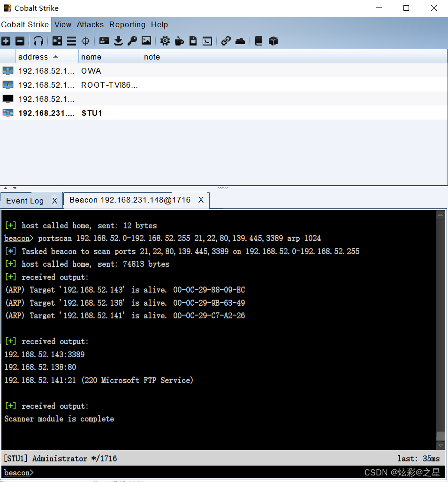Show the targets view crosshair icon
448x482 pixels.
coord(85,41)
